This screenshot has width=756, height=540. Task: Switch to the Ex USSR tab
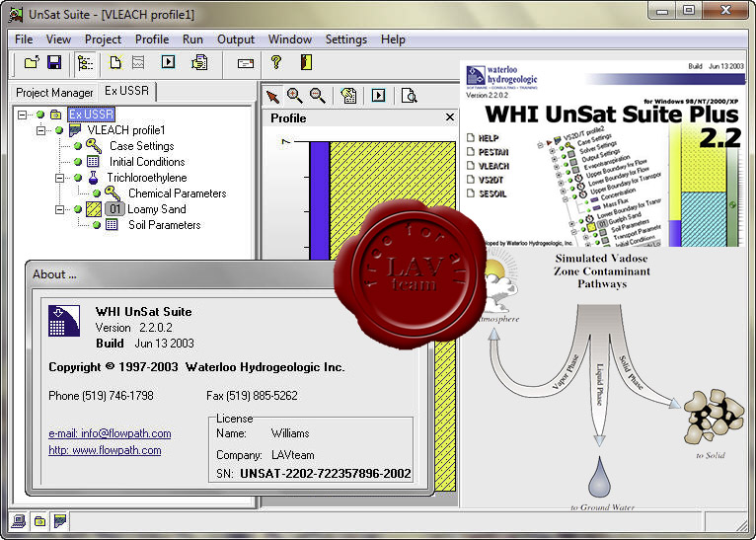pyautogui.click(x=126, y=91)
